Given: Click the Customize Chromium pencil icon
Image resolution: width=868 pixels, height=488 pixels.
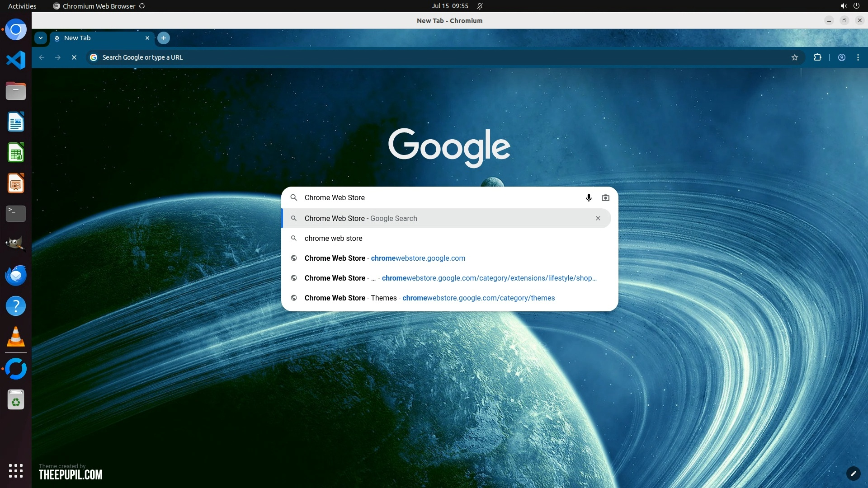Looking at the screenshot, I should (x=853, y=473).
